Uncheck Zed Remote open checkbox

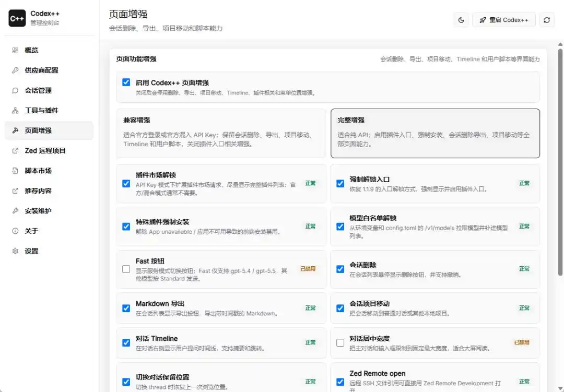(340, 382)
